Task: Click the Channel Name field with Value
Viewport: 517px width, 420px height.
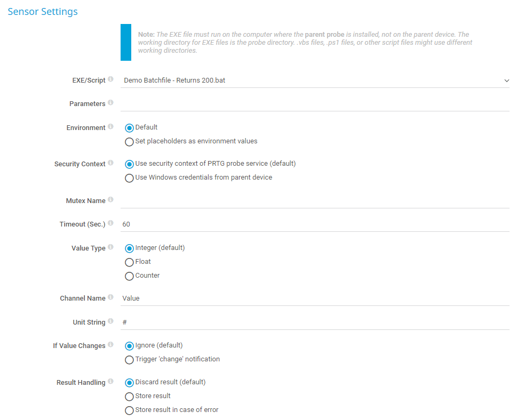Action: (315, 298)
